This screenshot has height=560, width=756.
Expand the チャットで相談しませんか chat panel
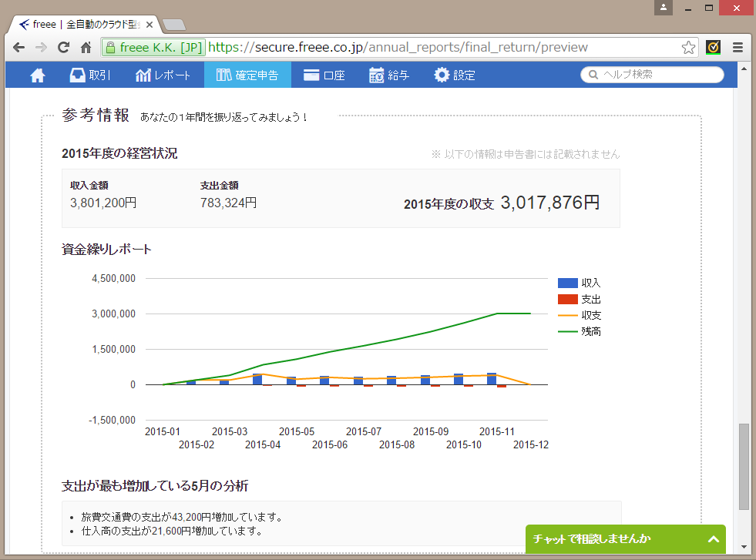point(714,539)
